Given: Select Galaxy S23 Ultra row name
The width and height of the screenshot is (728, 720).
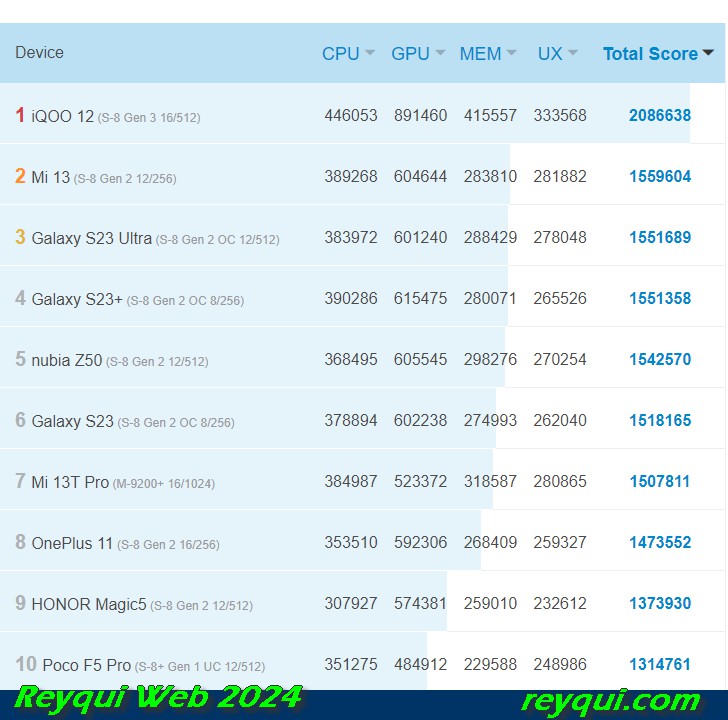Looking at the screenshot, I should tap(91, 238).
